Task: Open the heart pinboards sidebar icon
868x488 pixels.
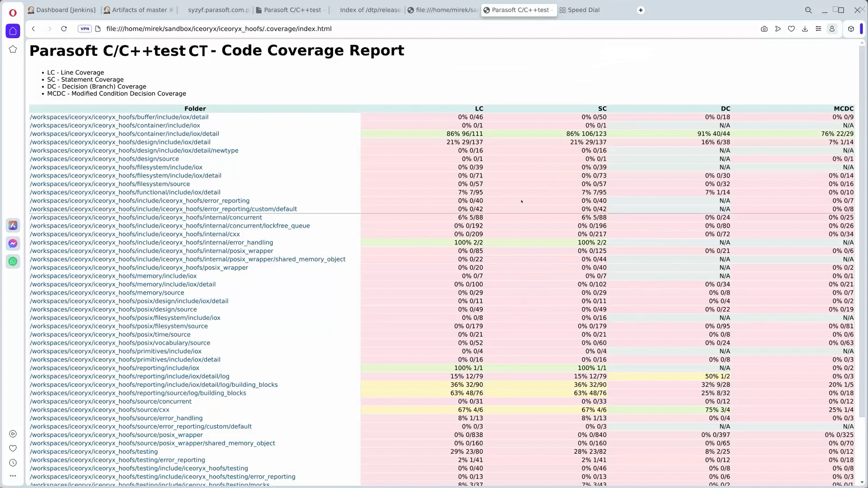Action: coord(13,448)
